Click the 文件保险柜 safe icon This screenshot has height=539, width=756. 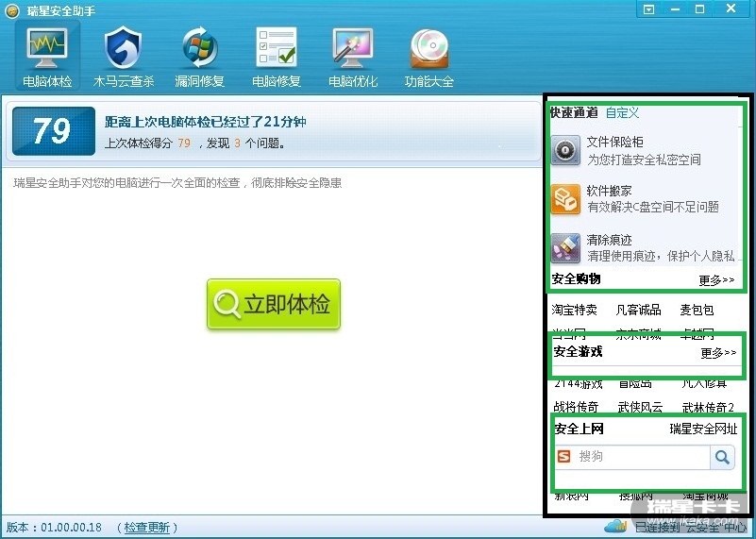[x=565, y=151]
